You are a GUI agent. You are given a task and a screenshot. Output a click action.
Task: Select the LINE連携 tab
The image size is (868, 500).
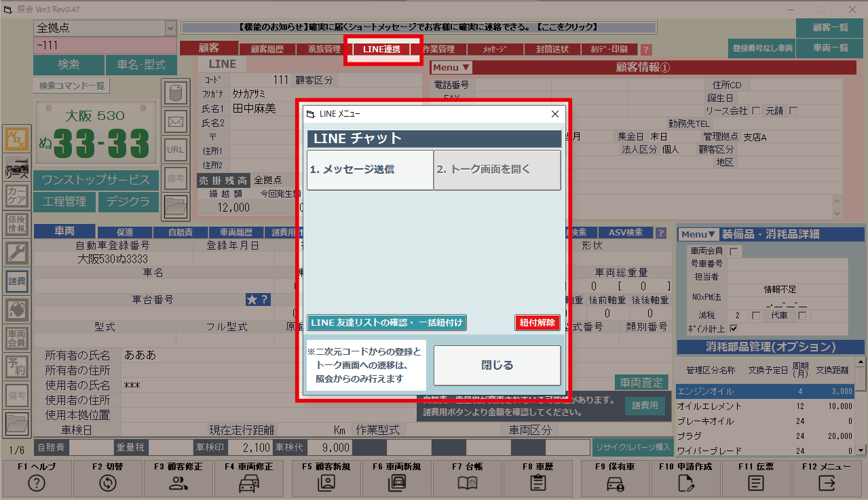[381, 49]
